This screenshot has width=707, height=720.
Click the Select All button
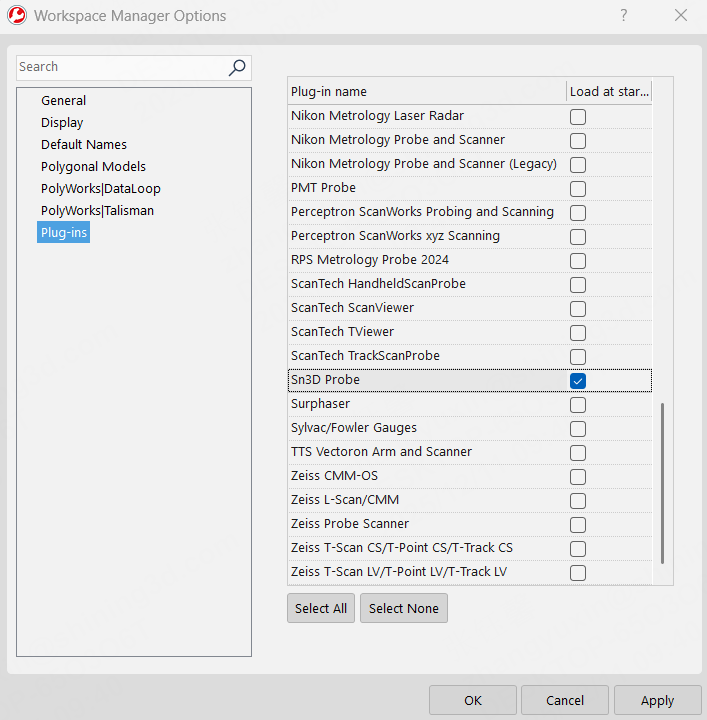[320, 608]
